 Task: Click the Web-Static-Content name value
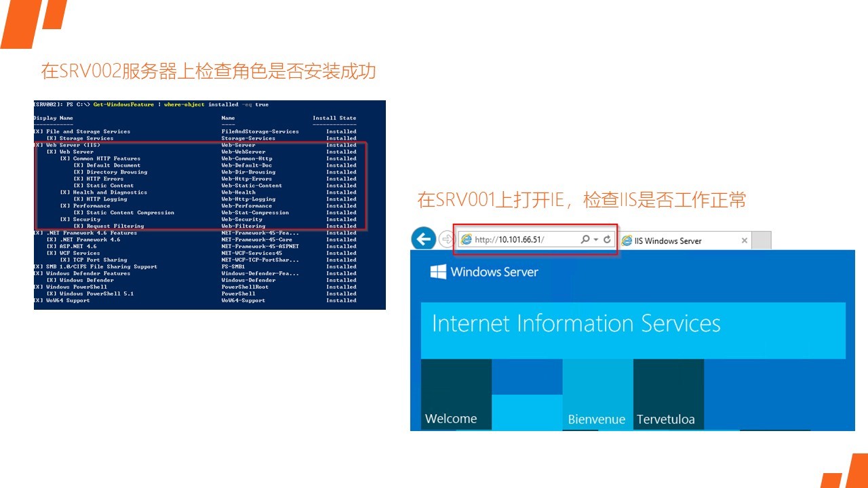tap(252, 186)
